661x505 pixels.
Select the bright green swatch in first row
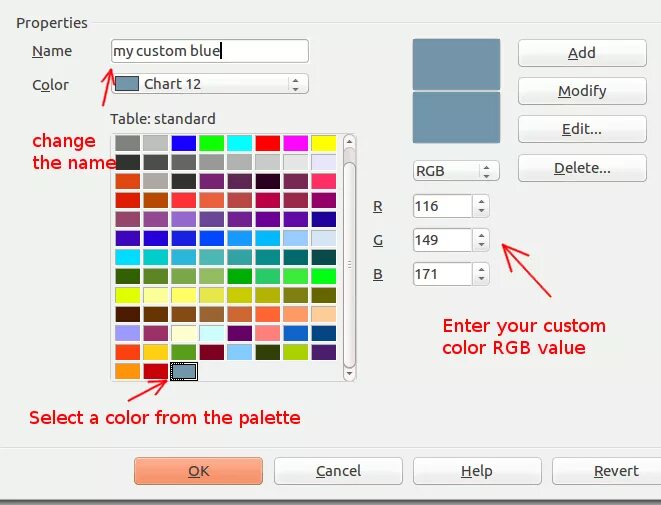point(212,143)
